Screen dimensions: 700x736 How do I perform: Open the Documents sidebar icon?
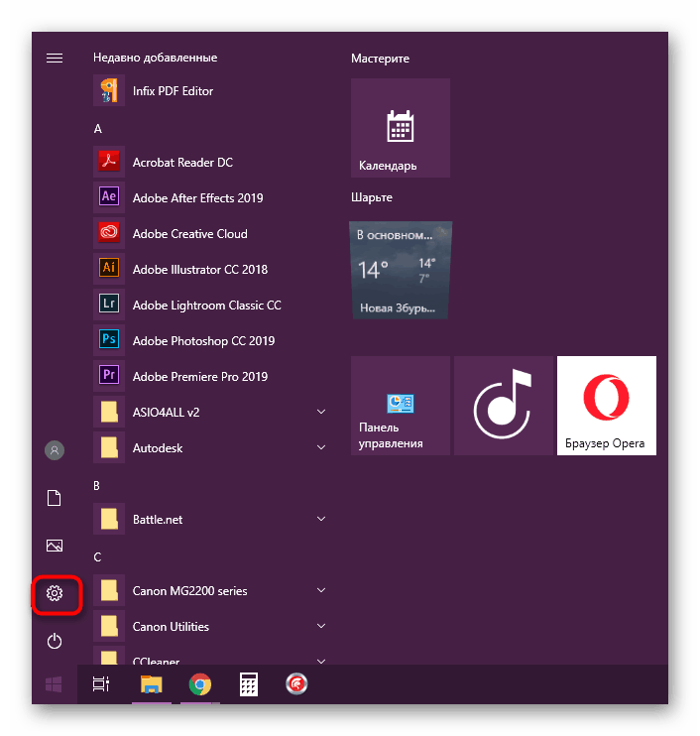pyautogui.click(x=55, y=498)
